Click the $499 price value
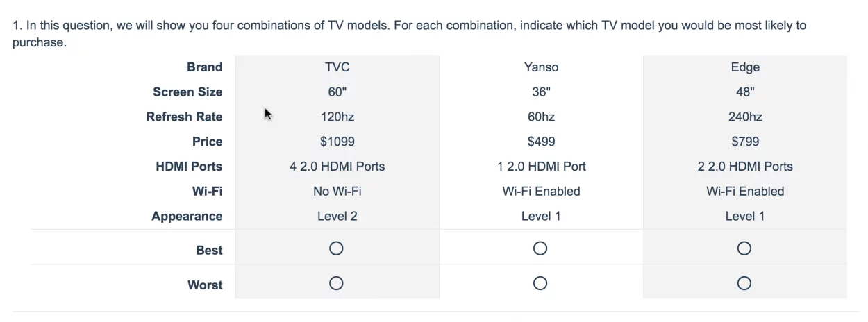Screen dimensions: 868x322 [541, 142]
